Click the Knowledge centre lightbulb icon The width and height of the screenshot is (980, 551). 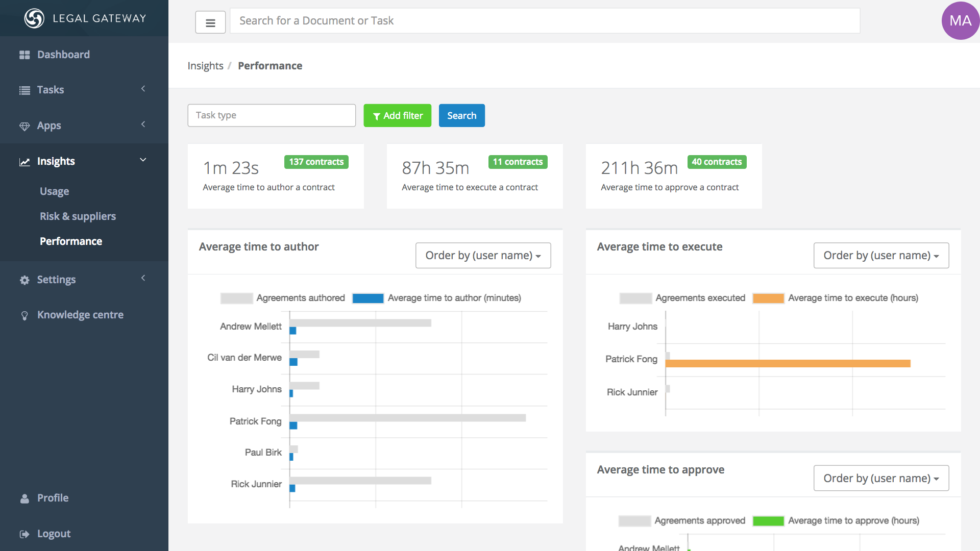(24, 315)
